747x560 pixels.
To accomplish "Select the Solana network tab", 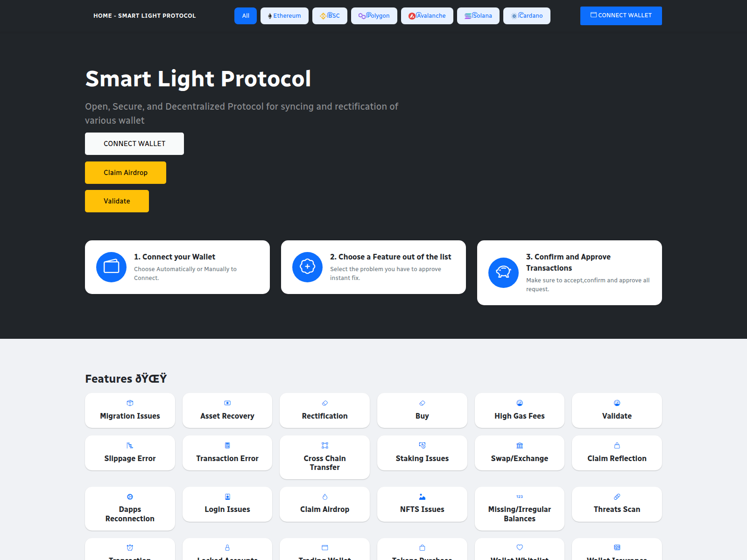I will pyautogui.click(x=478, y=16).
